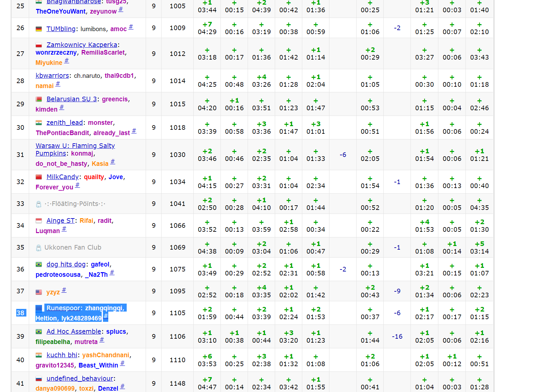The width and height of the screenshot is (538, 392).
Task: Click the Russian flag beside undefined_behaviour
Action: click(x=39, y=379)
